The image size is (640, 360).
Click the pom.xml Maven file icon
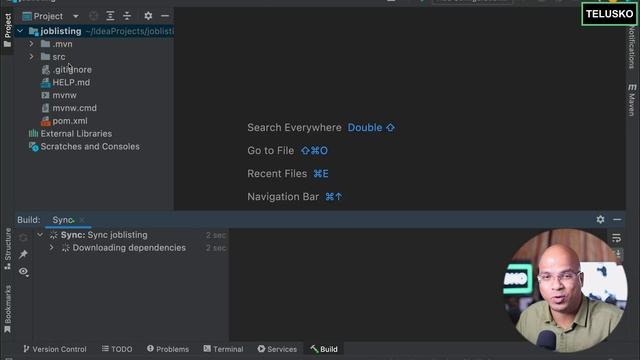46,121
